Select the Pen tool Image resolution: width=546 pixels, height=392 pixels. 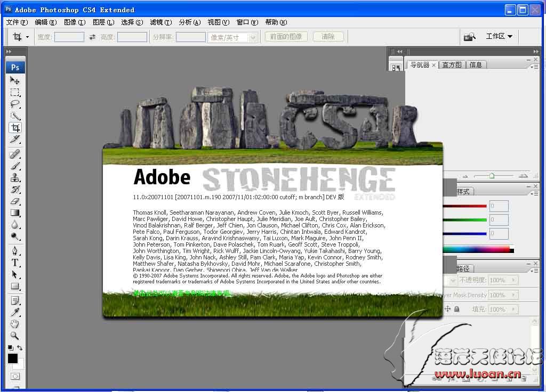click(14, 251)
